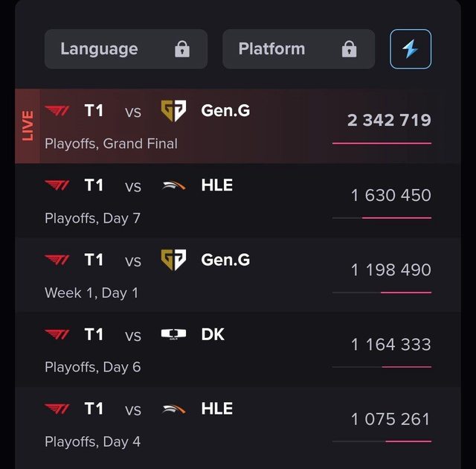
Task: Click the T1 logo in Grand Final row
Action: tap(57, 111)
